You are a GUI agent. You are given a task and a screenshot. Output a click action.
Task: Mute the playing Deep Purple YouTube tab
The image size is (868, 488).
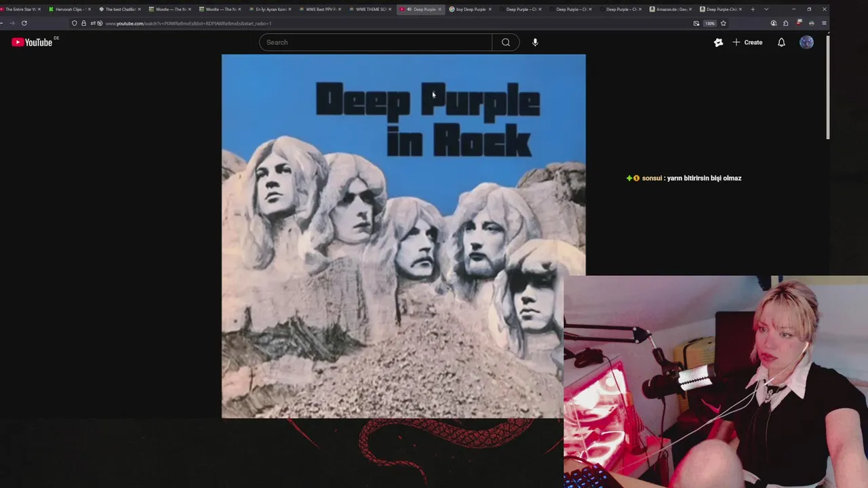pyautogui.click(x=409, y=9)
